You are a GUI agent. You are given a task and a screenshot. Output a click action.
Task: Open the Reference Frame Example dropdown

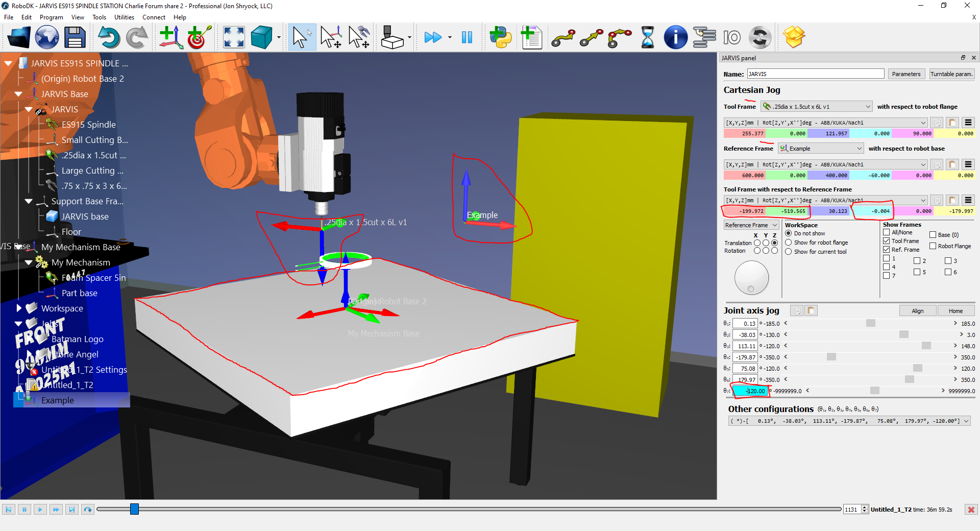click(x=821, y=149)
